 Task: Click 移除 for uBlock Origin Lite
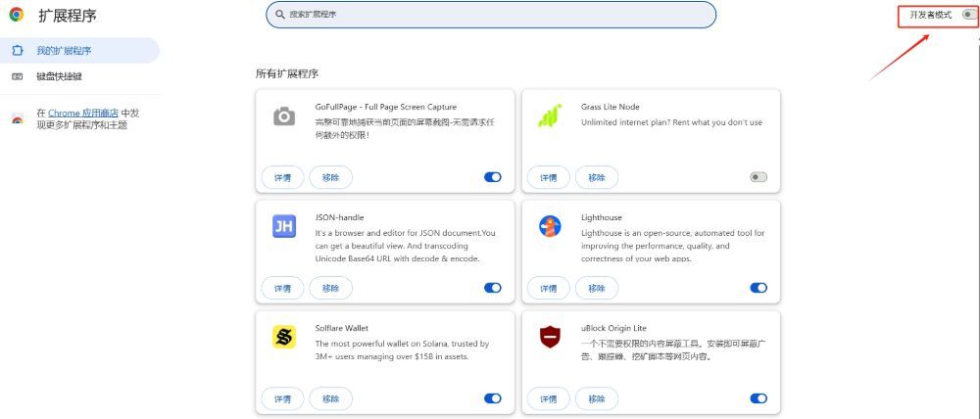click(x=596, y=398)
